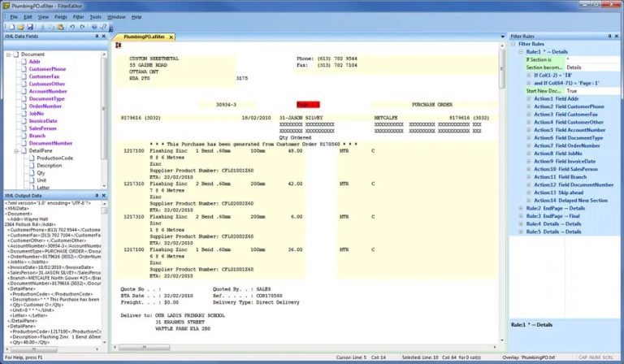Click the PURCHASE ORDER text in the document

pos(431,105)
